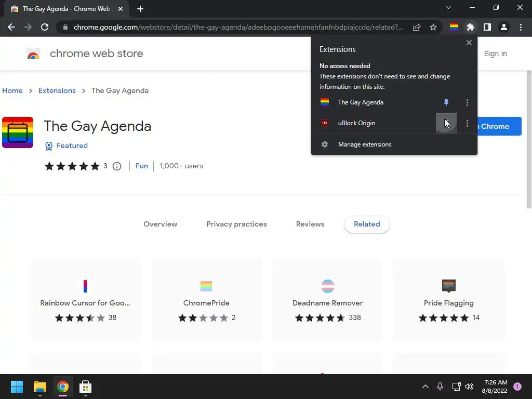Open the tab search dropdown arrow
The height and width of the screenshot is (399, 532).
448,7
